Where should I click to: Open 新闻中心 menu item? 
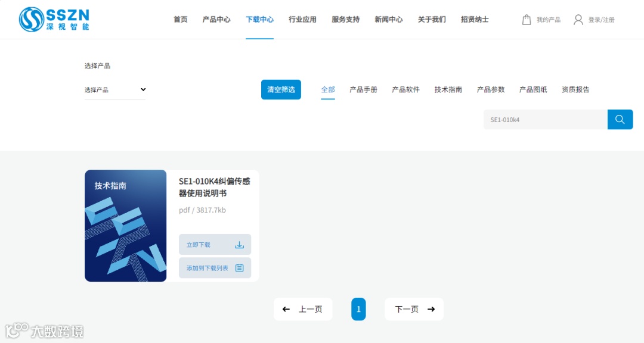pos(389,19)
